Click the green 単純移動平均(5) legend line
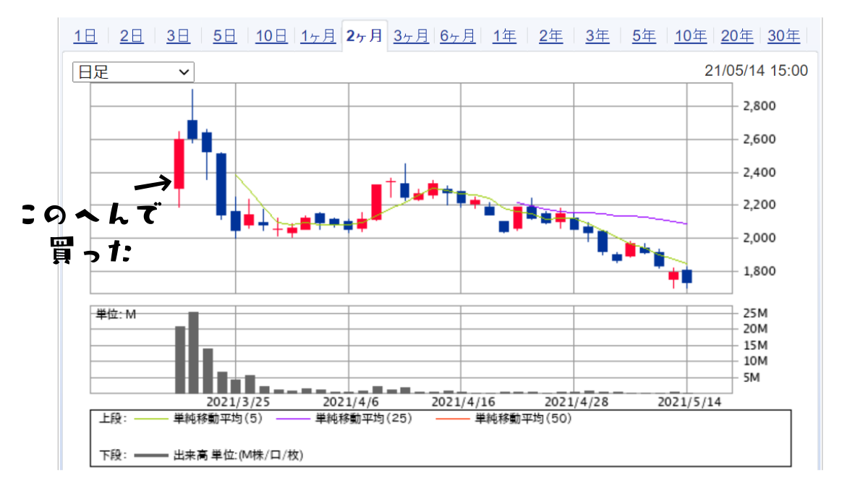 (148, 419)
